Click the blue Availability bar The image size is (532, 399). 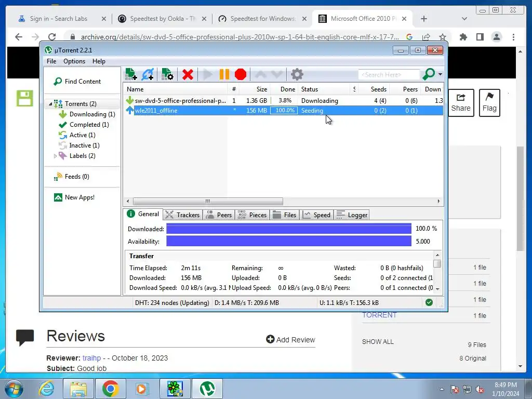[289, 241]
